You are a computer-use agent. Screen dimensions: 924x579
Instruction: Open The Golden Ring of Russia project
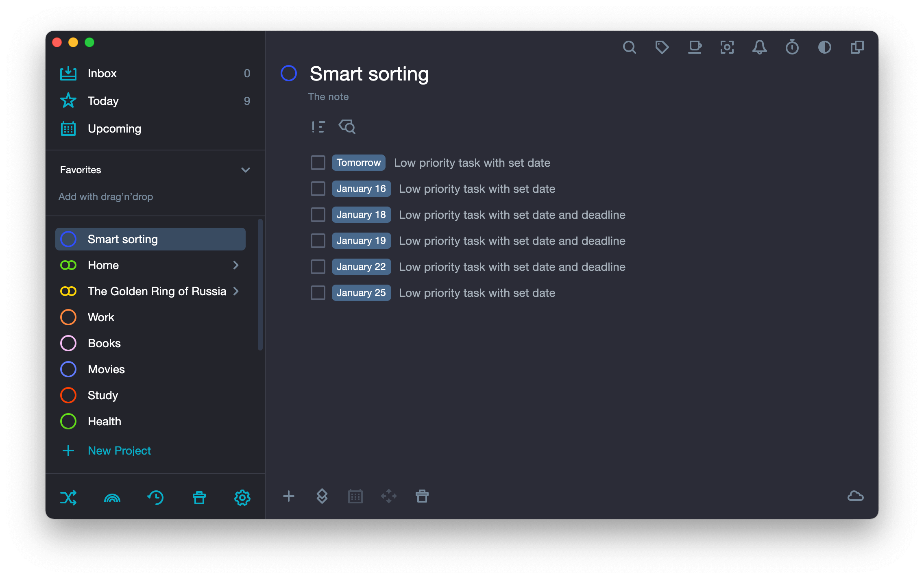coord(150,291)
